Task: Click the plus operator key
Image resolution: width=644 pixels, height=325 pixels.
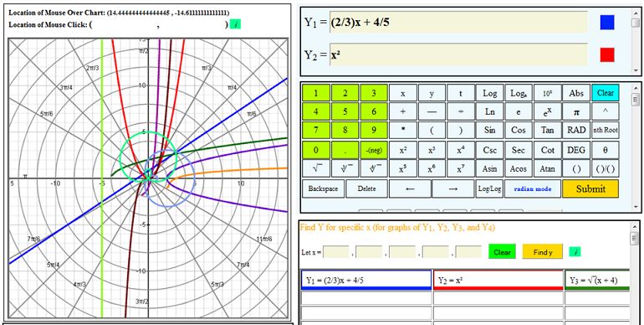Action: [403, 111]
